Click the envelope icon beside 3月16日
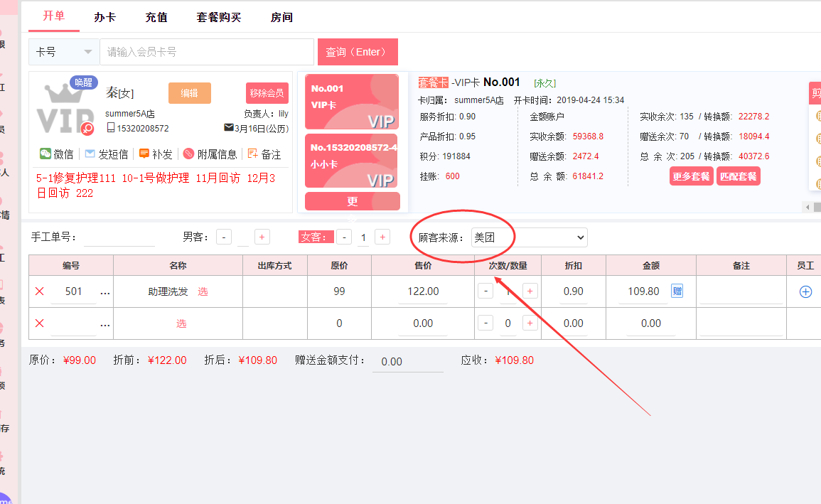 tap(229, 128)
